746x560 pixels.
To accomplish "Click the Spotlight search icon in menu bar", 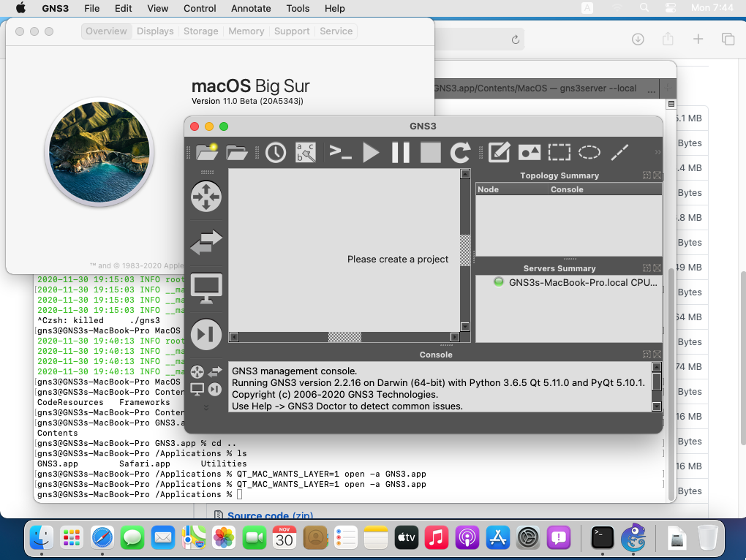I will (644, 7).
